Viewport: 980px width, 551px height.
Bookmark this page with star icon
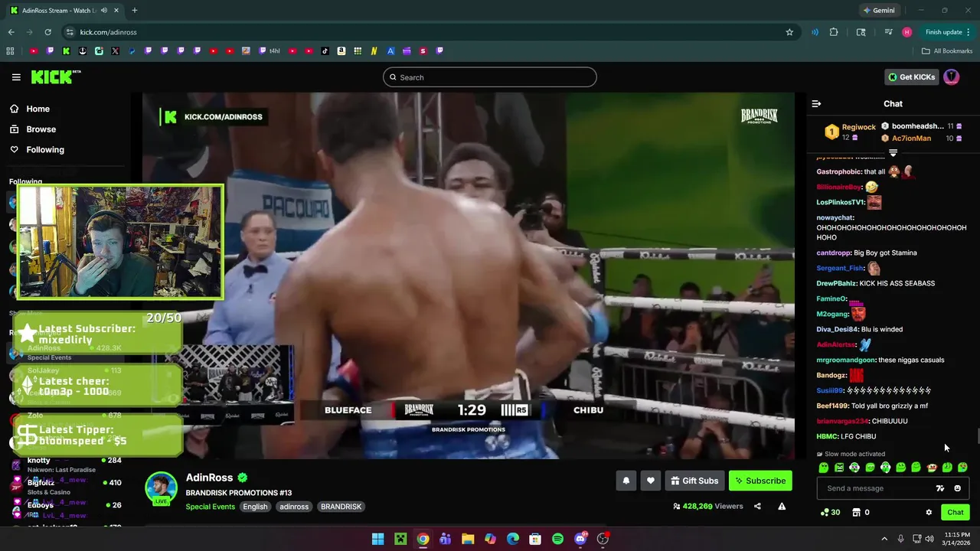point(789,32)
